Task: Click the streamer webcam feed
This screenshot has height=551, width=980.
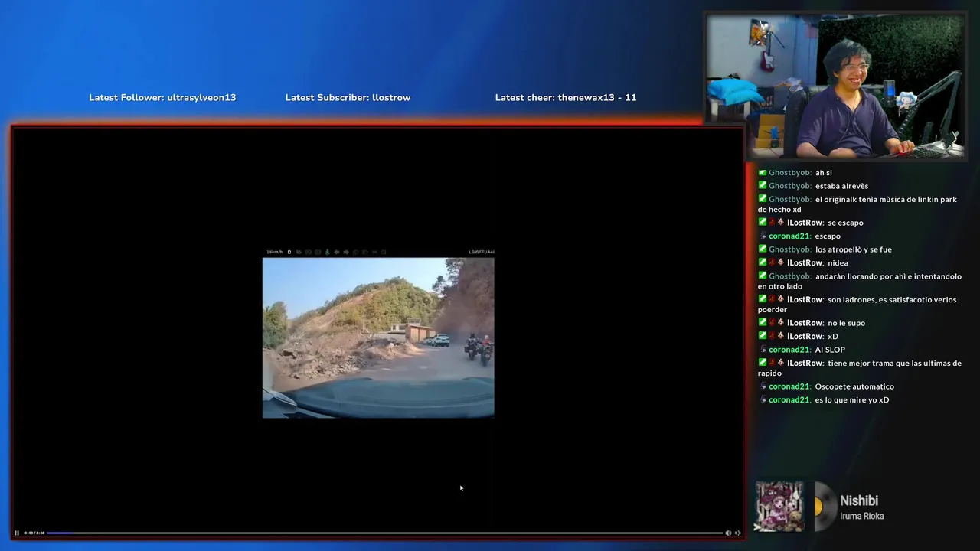Action: [x=835, y=86]
